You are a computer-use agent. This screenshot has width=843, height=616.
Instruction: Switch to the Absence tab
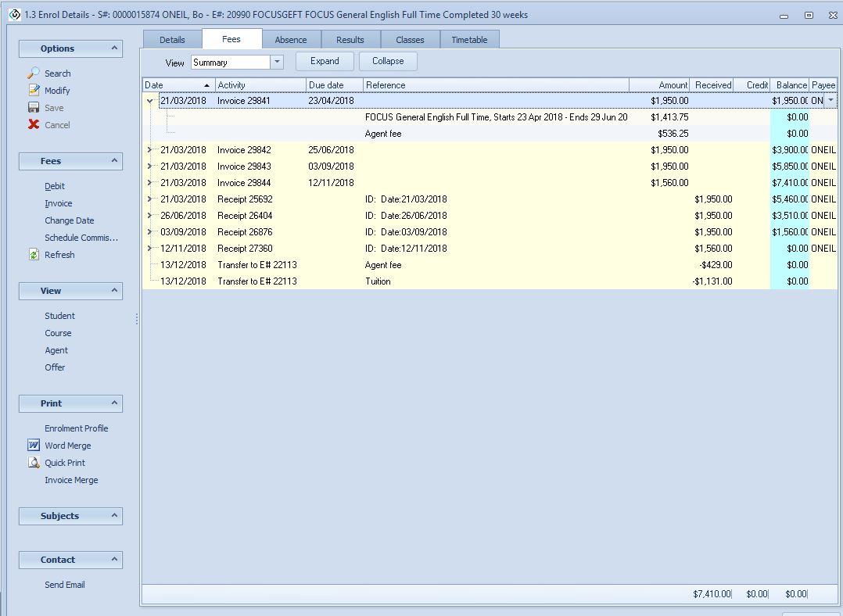(291, 40)
